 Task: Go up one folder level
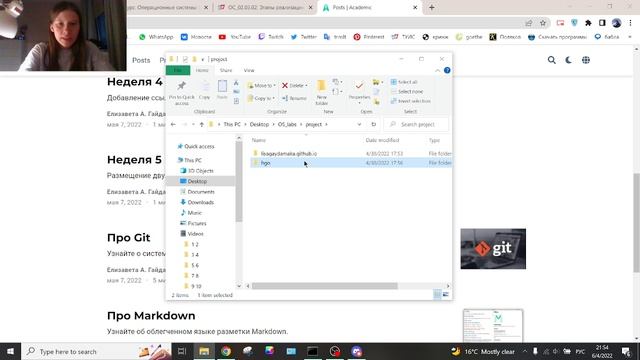point(201,124)
